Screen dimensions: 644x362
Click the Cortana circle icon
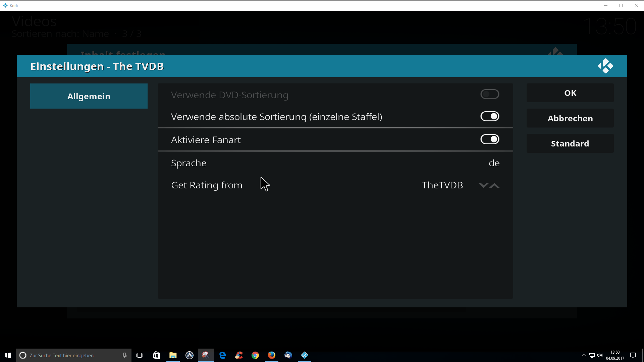pos(23,355)
